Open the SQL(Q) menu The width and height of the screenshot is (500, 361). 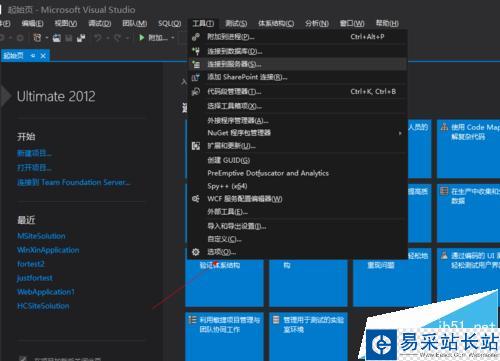point(170,23)
